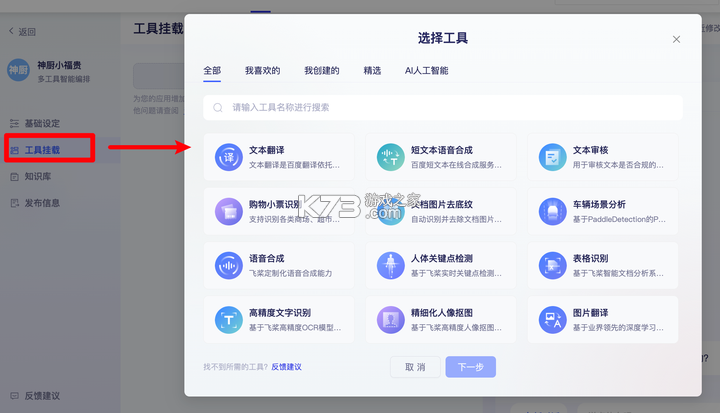
Task: Click 飞桨定制化语音合成能力 description
Action: [x=291, y=273]
